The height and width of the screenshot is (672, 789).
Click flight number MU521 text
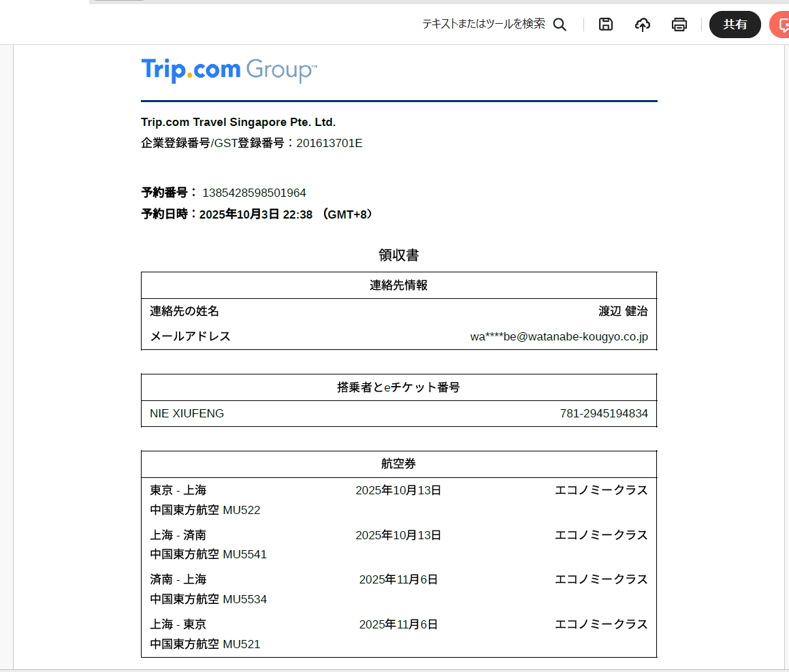coord(241,644)
